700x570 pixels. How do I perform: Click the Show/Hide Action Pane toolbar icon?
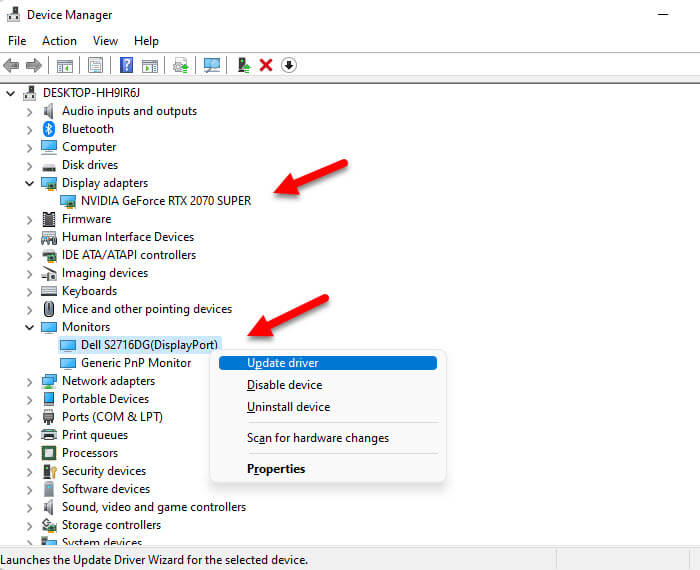[x=150, y=66]
